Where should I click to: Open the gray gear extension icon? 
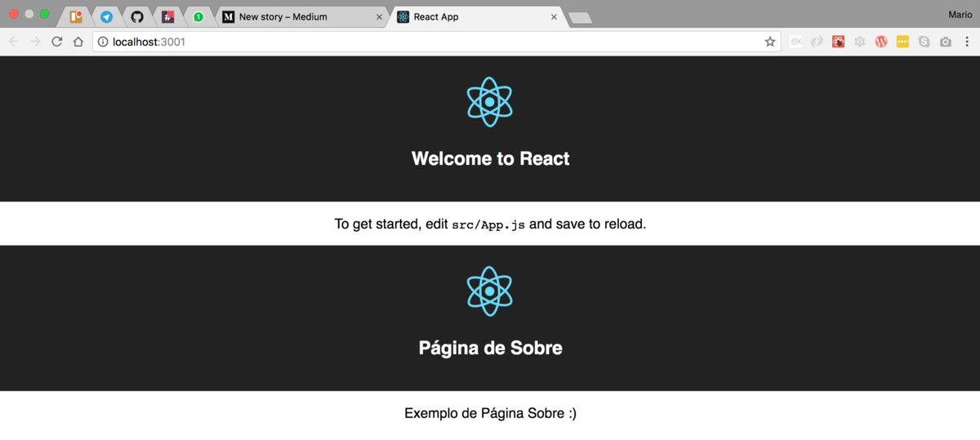pos(859,42)
